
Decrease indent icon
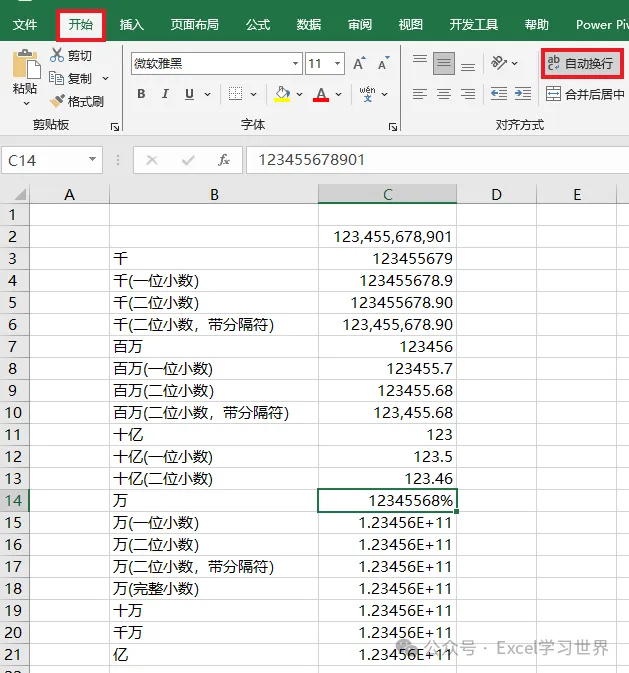499,94
